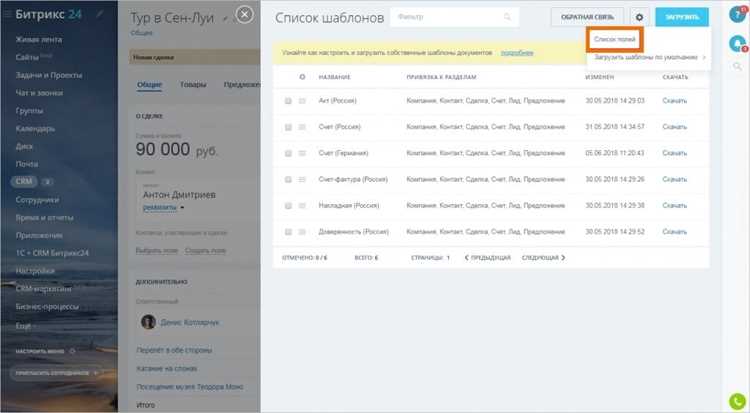Choose Список полей menu item
The height and width of the screenshot is (413, 750).
[x=615, y=39]
